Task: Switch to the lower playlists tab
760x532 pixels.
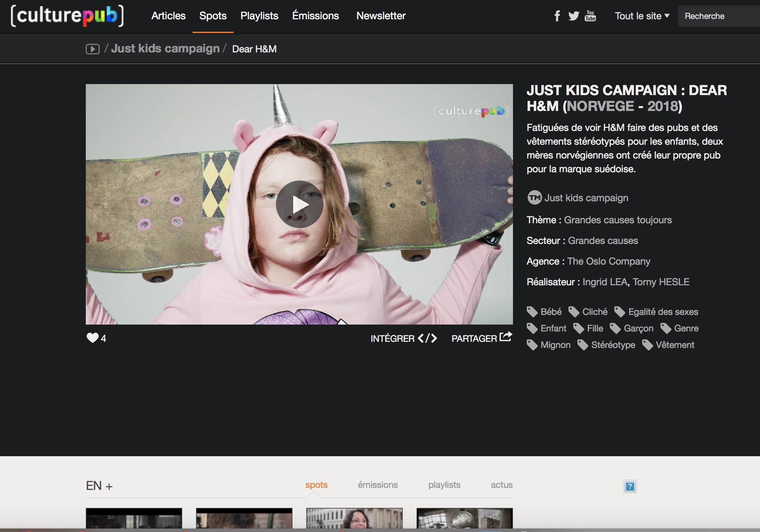Action: pyautogui.click(x=444, y=485)
